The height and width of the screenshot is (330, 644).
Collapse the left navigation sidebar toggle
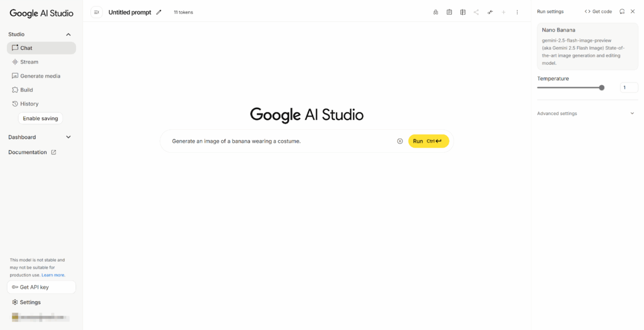96,12
